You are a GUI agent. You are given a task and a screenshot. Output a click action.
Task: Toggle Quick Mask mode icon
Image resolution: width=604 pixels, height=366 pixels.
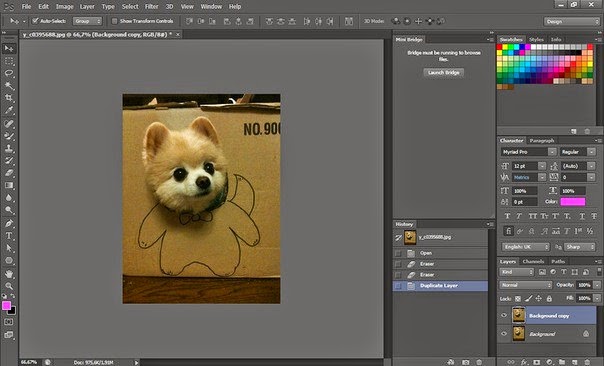tap(9, 322)
